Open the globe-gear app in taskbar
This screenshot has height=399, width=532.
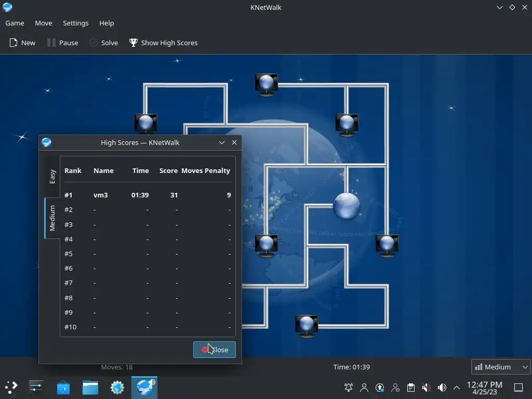click(117, 388)
